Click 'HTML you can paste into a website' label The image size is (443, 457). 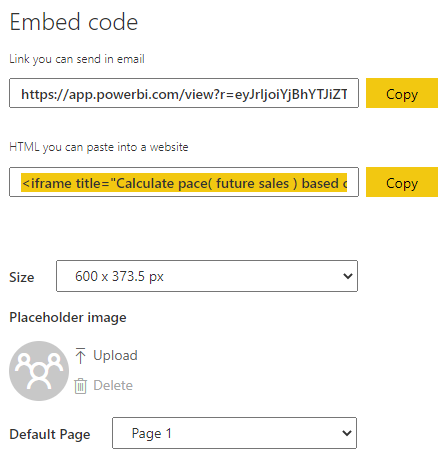tap(99, 147)
